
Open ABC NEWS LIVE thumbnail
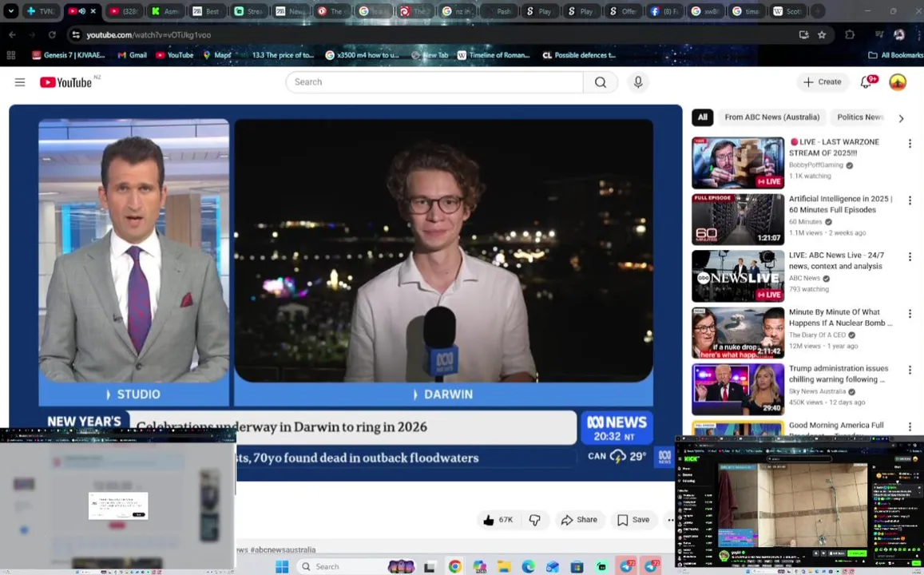pos(738,276)
